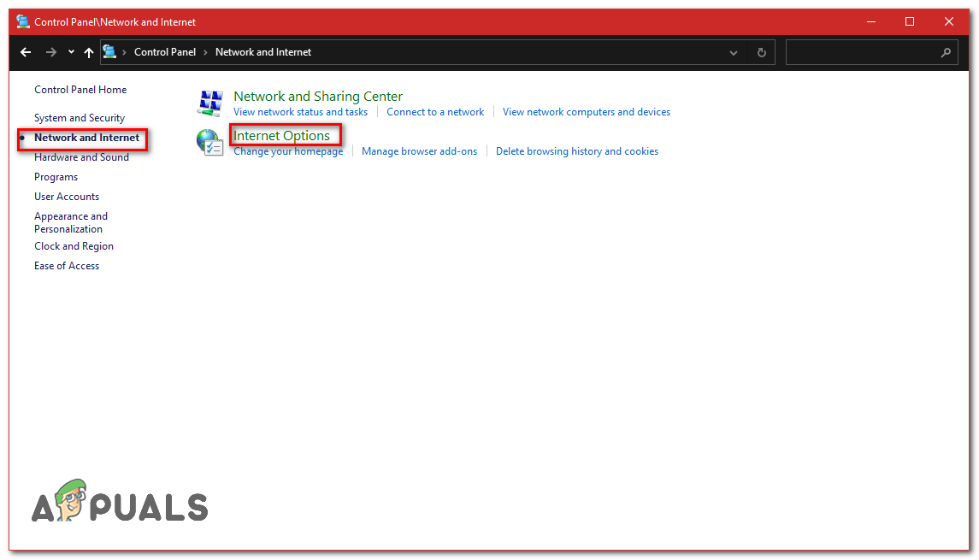Click inside the search box
This screenshot has height=560, width=979.
click(x=864, y=52)
